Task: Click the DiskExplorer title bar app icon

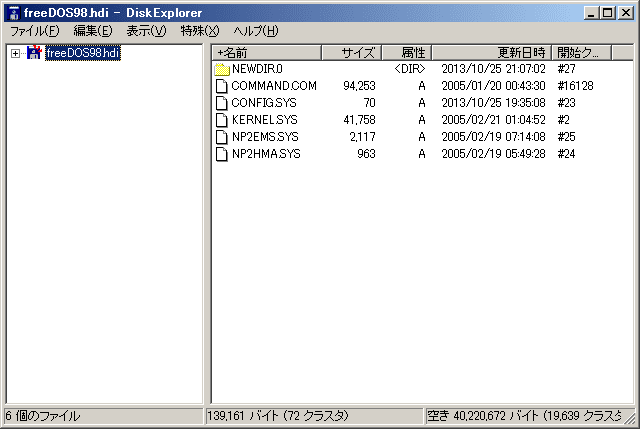Action: tap(14, 13)
